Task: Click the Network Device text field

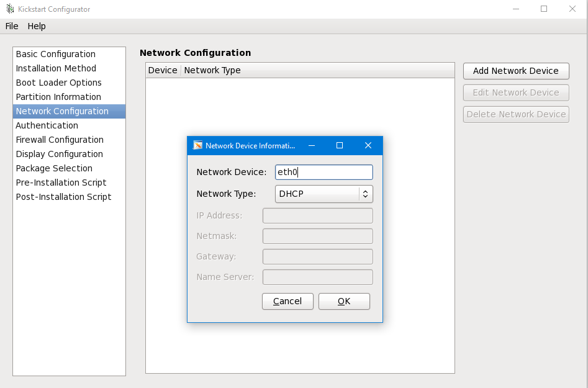Action: pos(323,172)
